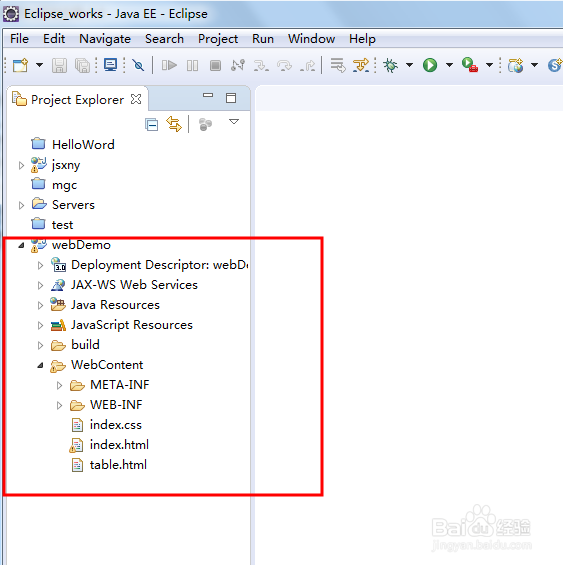Click the Drop to Frame icon
Image resolution: width=563 pixels, height=565 pixels.
tap(338, 65)
